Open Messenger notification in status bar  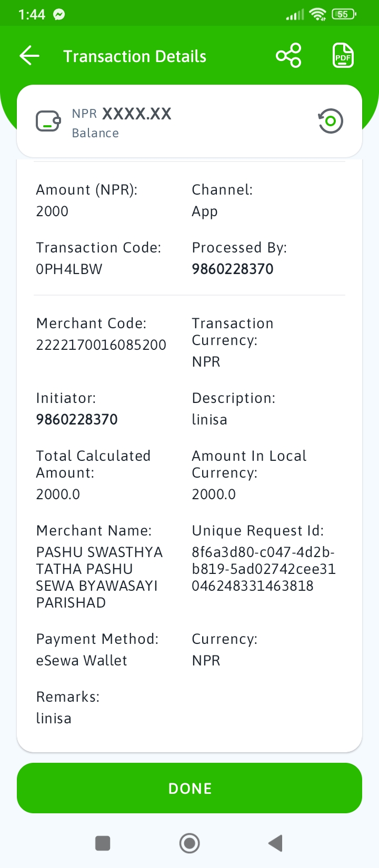click(59, 15)
